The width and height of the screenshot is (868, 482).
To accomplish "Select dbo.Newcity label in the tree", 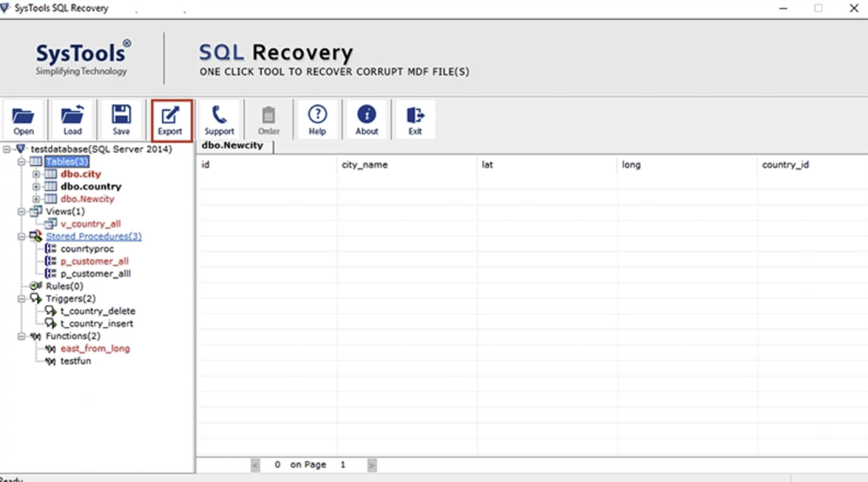I will [x=88, y=199].
